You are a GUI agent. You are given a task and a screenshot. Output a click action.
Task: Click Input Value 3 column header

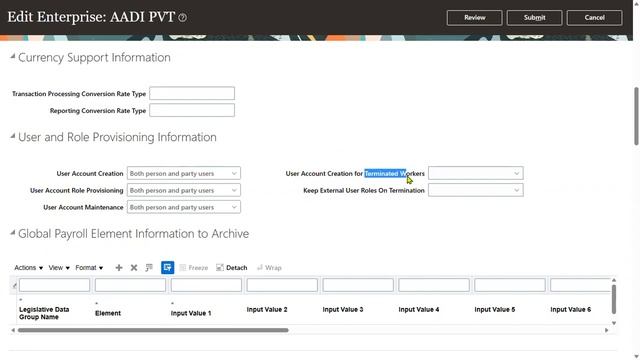coord(343,309)
